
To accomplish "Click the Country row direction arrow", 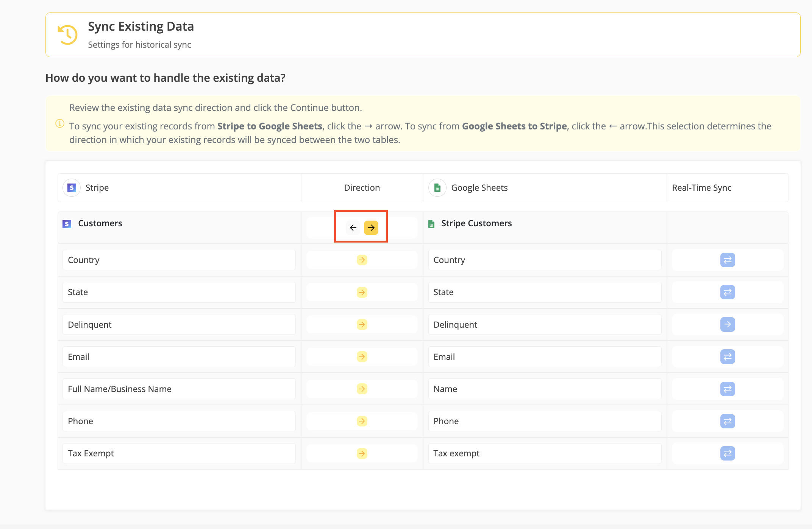I will point(362,260).
